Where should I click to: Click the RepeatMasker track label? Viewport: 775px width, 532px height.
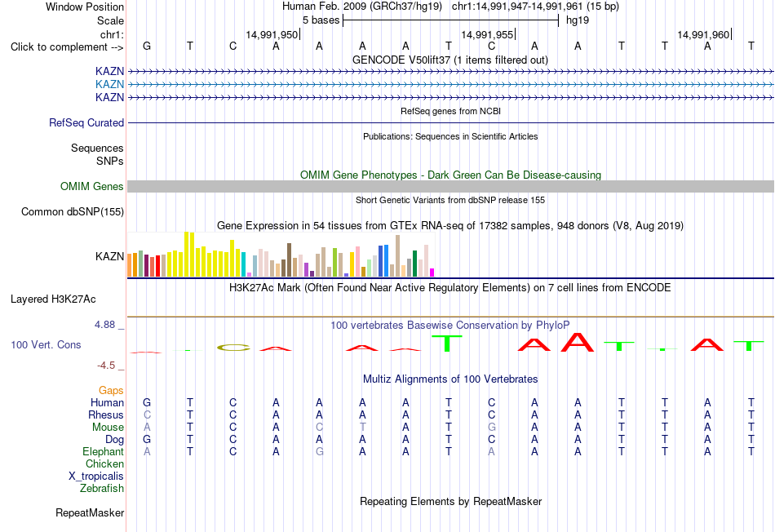coord(90,512)
